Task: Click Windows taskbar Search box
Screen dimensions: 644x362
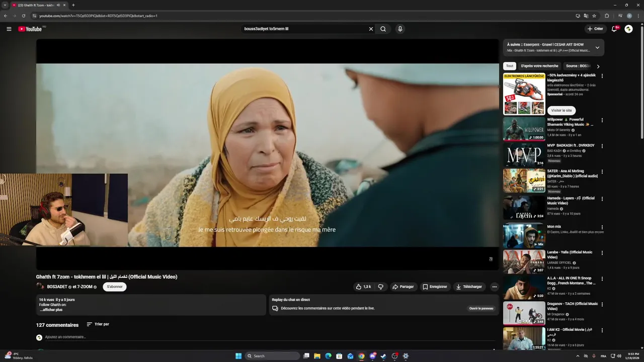Action: (x=273, y=356)
